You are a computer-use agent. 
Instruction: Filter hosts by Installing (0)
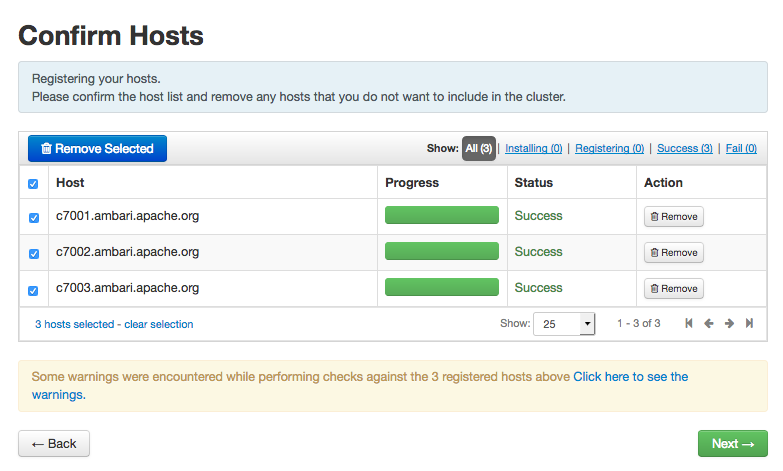pos(533,149)
